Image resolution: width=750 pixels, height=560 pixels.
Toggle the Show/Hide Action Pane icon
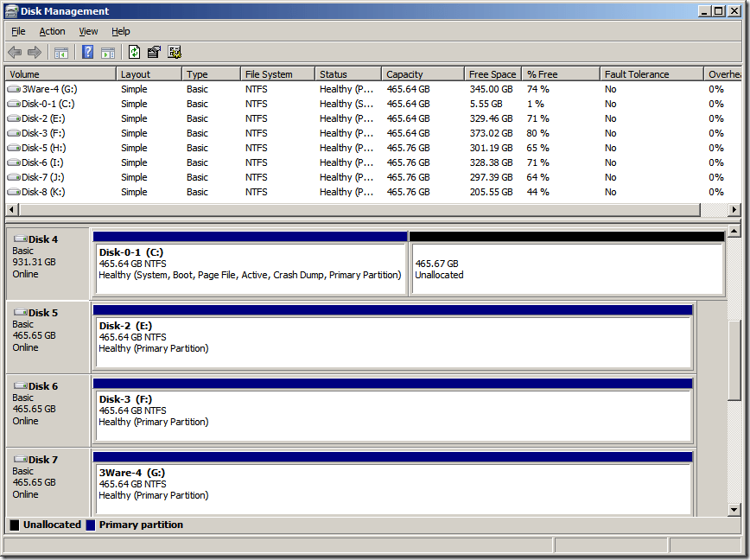[108, 53]
